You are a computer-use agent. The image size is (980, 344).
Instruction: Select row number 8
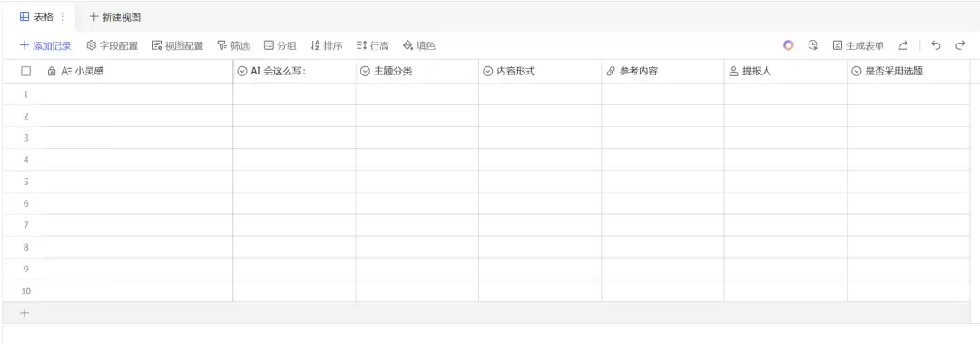coord(25,247)
